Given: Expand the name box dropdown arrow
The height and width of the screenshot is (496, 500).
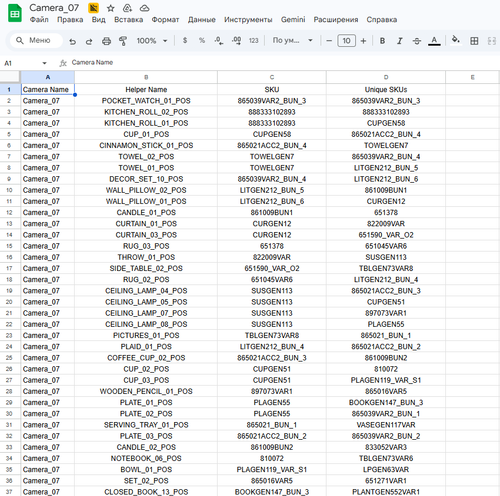Looking at the screenshot, I should pos(44,63).
